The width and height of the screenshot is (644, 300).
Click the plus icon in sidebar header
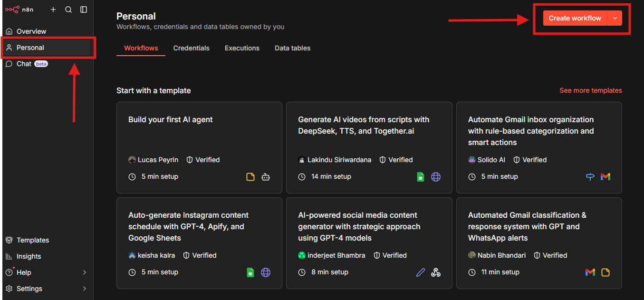coord(53,10)
